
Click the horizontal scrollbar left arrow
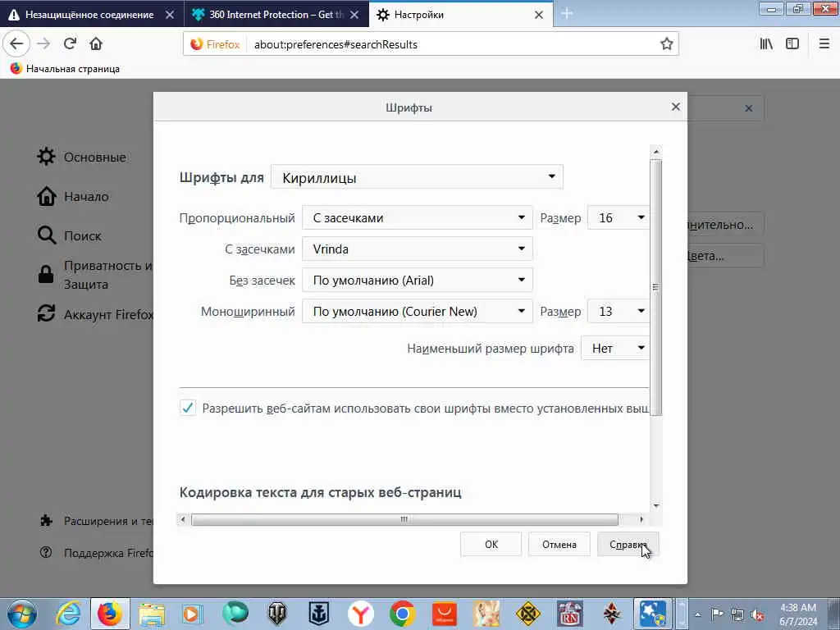pos(183,519)
